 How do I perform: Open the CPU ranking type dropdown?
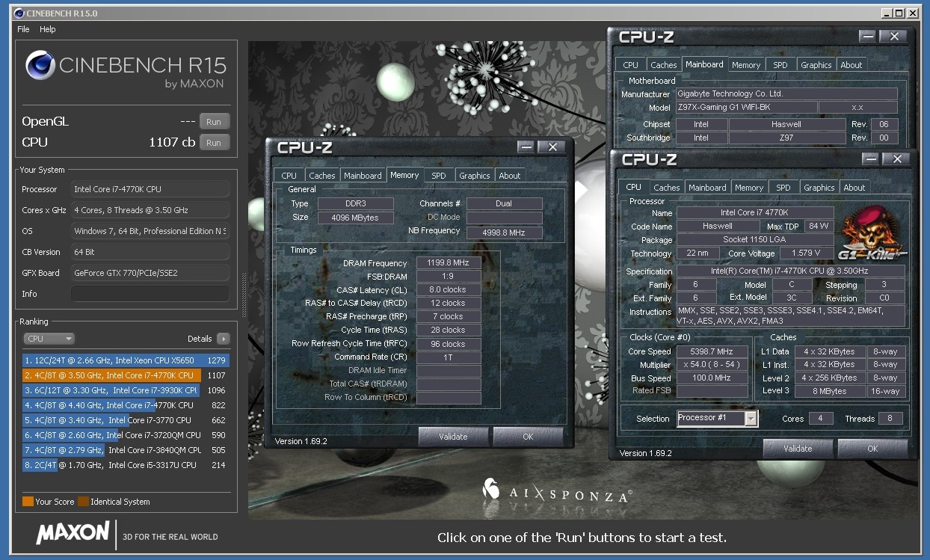click(49, 339)
